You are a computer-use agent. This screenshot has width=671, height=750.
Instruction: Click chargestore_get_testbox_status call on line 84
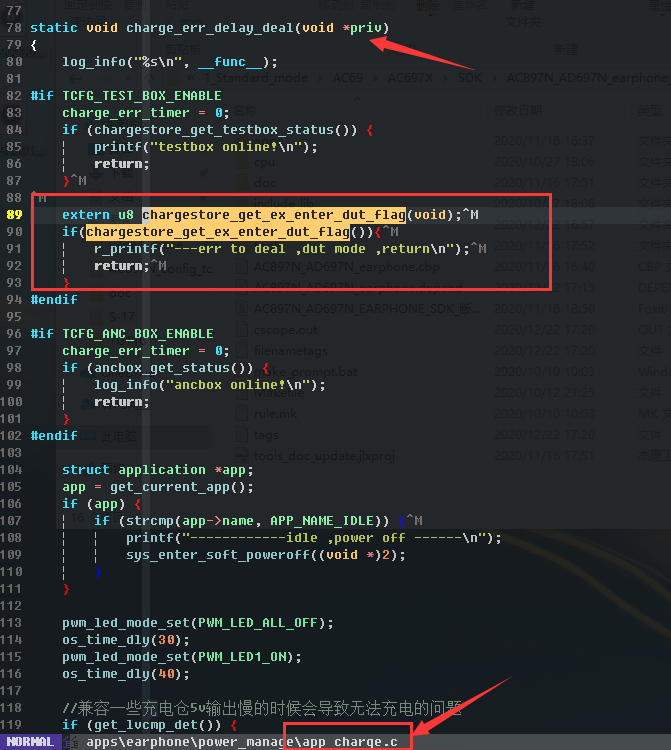point(225,130)
